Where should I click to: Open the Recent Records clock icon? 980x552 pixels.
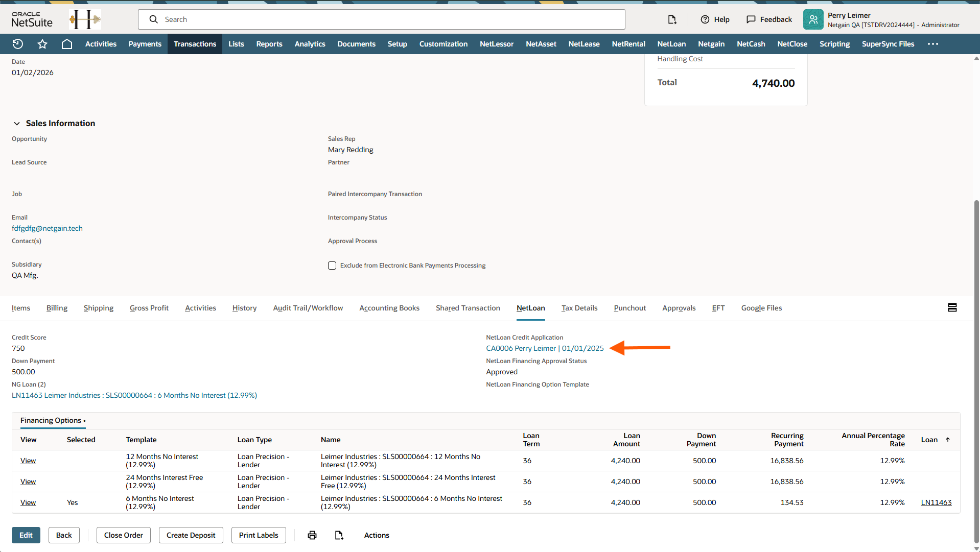(18, 44)
